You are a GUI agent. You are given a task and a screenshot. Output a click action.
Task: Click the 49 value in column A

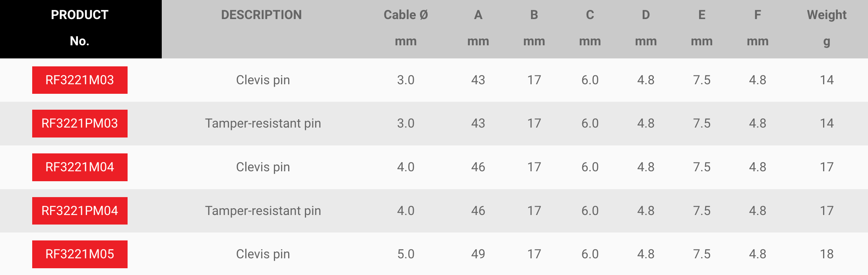[x=478, y=254]
